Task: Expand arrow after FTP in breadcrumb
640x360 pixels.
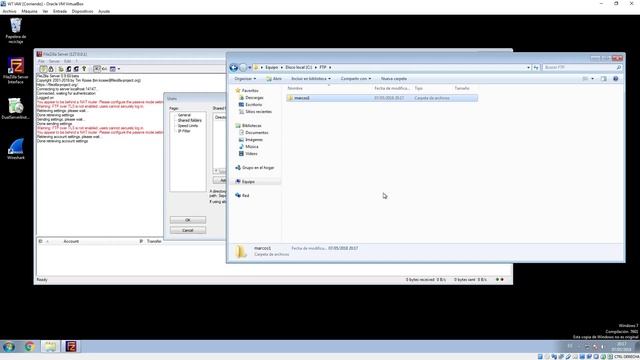Action: [330, 67]
